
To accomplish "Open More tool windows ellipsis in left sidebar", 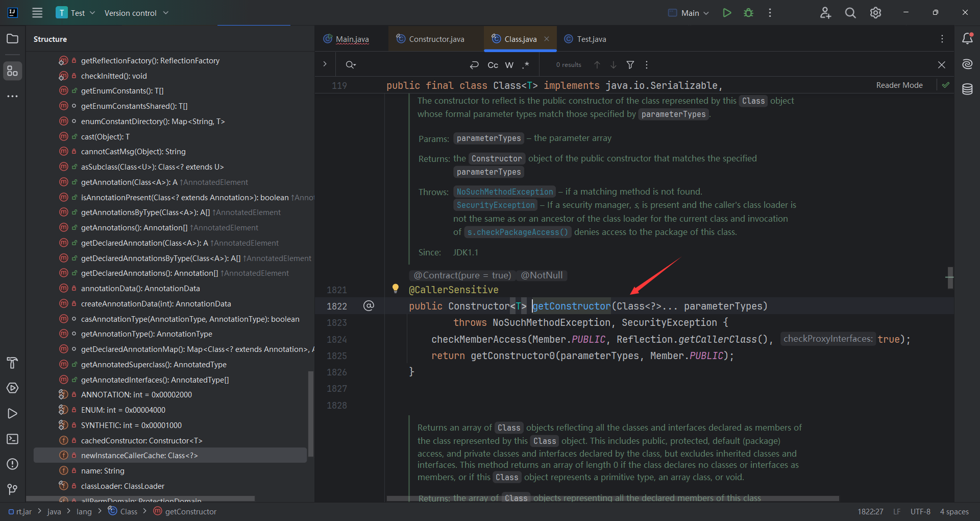I will click(12, 96).
